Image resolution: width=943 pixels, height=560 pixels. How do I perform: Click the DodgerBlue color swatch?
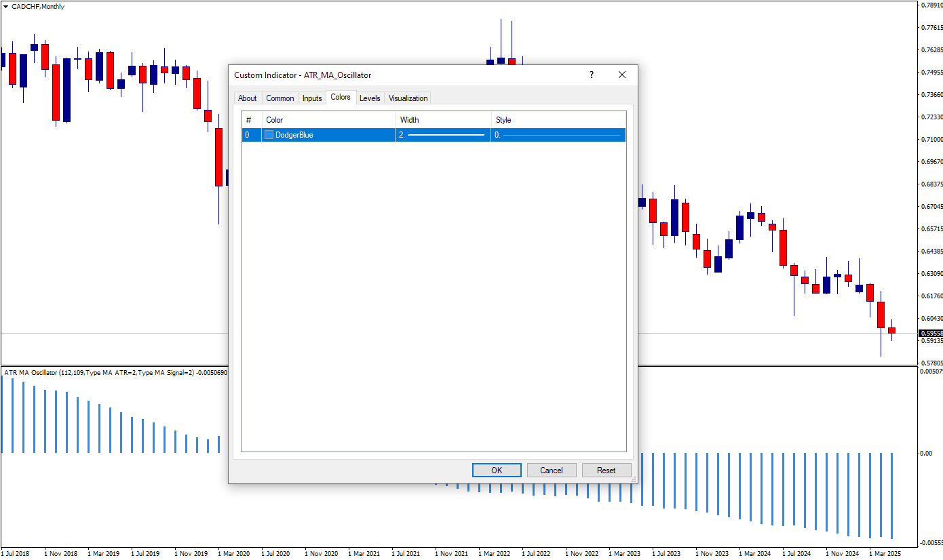click(x=269, y=135)
